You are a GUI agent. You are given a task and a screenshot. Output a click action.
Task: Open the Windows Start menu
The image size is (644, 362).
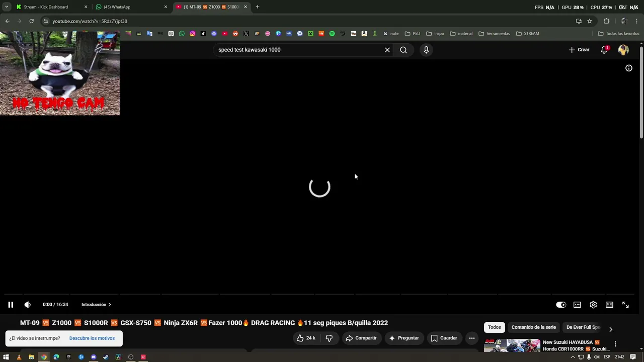click(x=6, y=357)
